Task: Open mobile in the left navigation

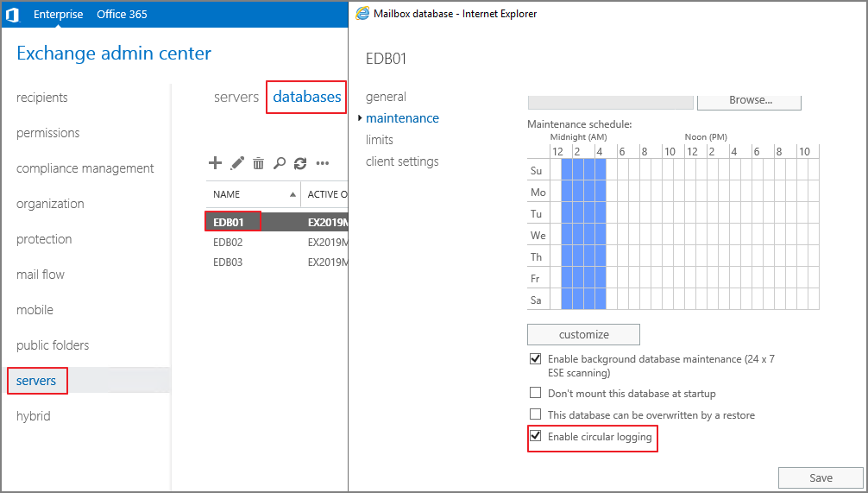Action: click(x=35, y=310)
